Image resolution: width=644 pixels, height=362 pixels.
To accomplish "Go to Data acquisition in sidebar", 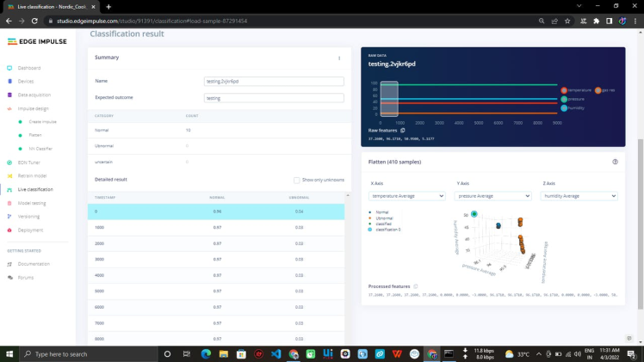I will tap(34, 95).
